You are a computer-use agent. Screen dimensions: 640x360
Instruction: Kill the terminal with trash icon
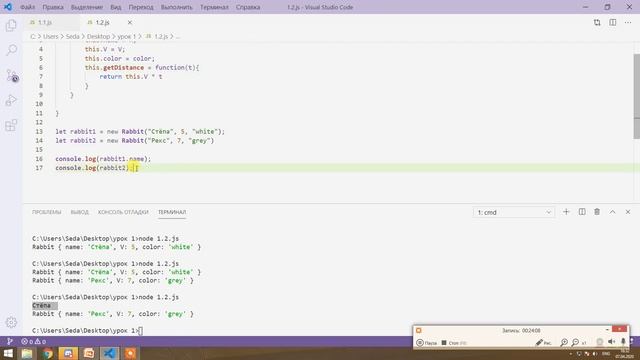pyautogui.click(x=597, y=212)
